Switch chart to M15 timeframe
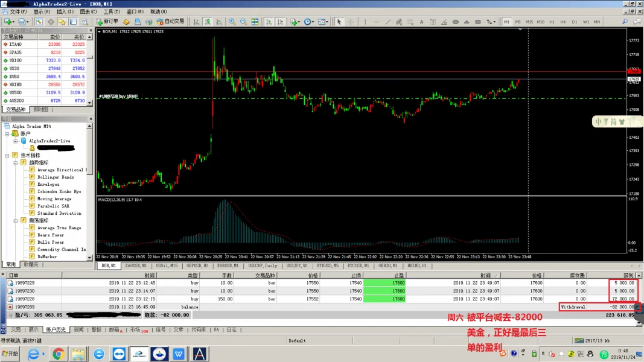The height and width of the screenshot is (362, 644). coord(529,22)
